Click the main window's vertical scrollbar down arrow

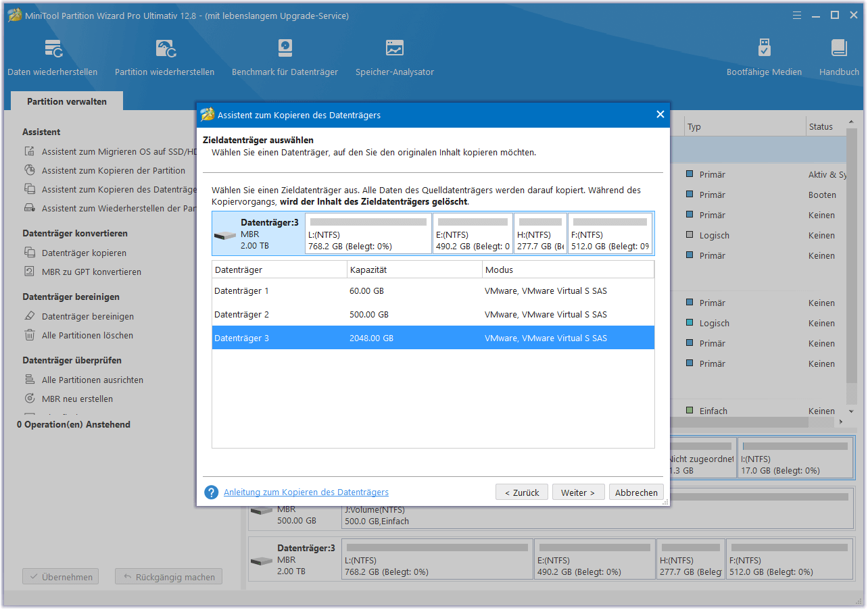[x=852, y=411]
